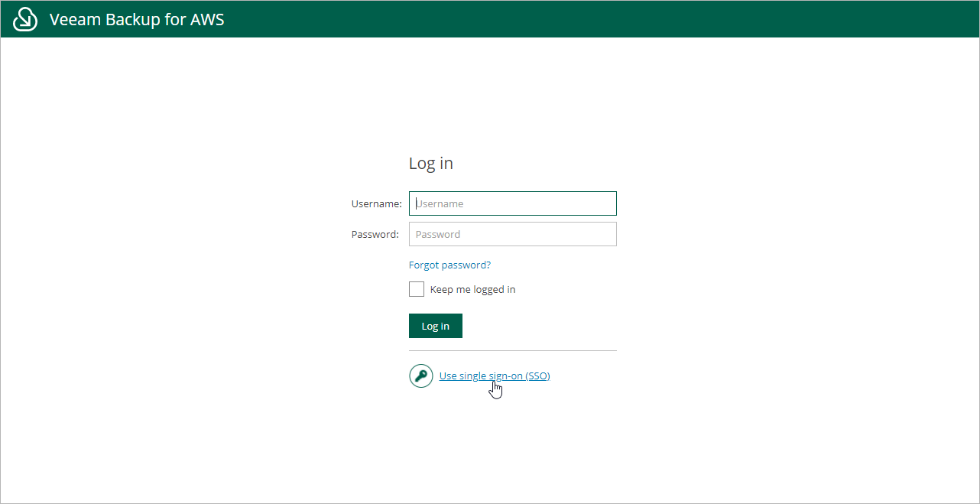Click the green Log in button

[x=436, y=326]
